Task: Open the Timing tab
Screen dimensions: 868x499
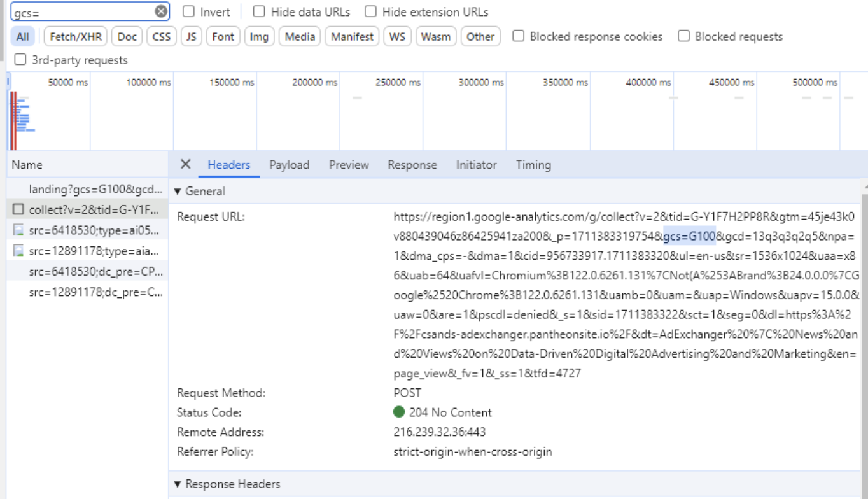Action: click(533, 165)
